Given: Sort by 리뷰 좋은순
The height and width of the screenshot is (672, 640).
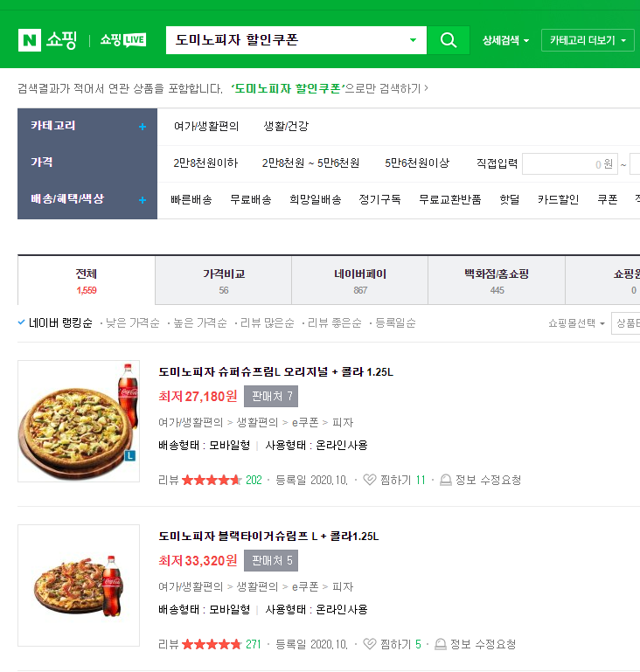Looking at the screenshot, I should coord(334,322).
